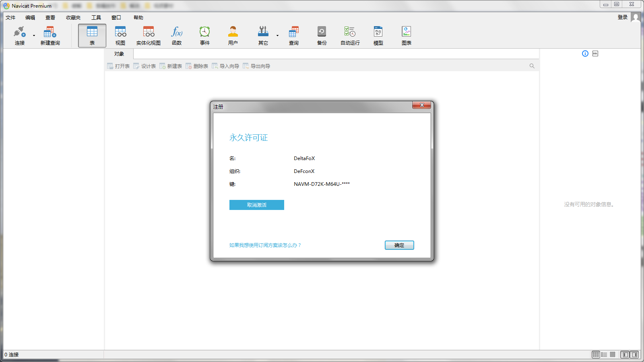The height and width of the screenshot is (362, 644).
Task: Select the Model (模型) toolbar icon
Action: pyautogui.click(x=378, y=36)
